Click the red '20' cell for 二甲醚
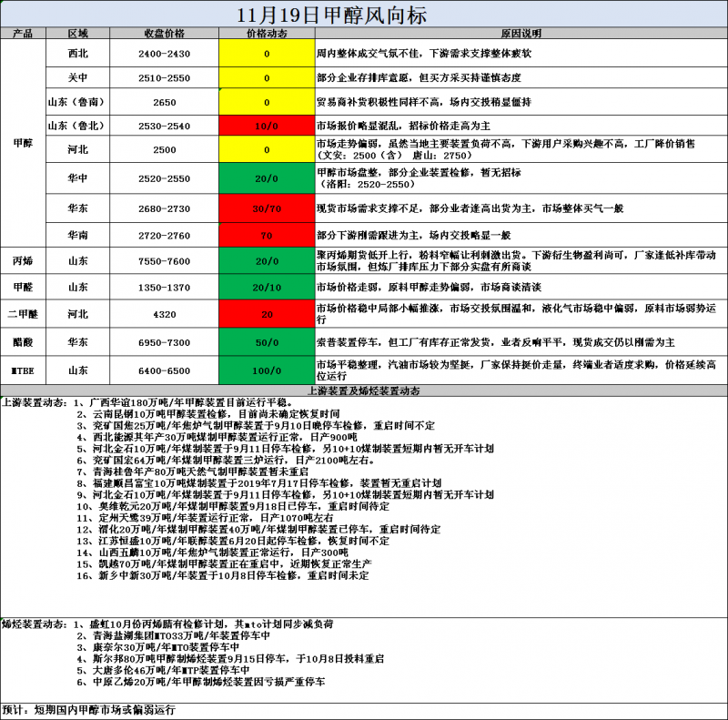Viewport: 728px width, 720px height. coord(267,314)
